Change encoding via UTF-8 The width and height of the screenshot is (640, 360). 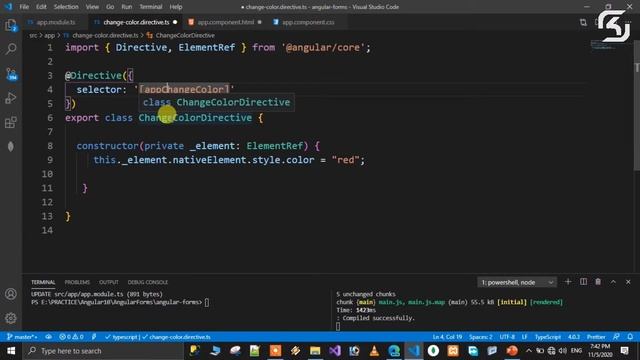click(x=507, y=337)
